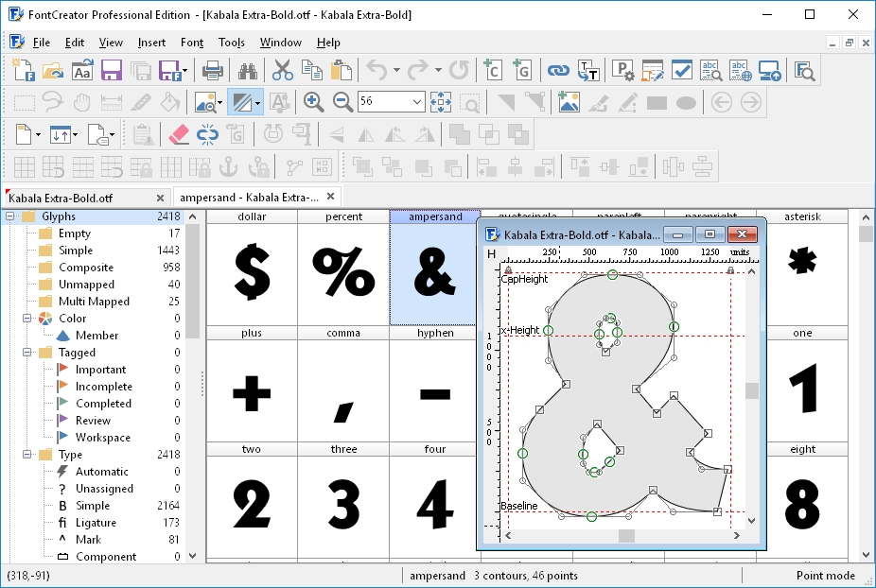Click the Zoom to Fit arrows icon
The height and width of the screenshot is (588, 876).
pos(441,102)
